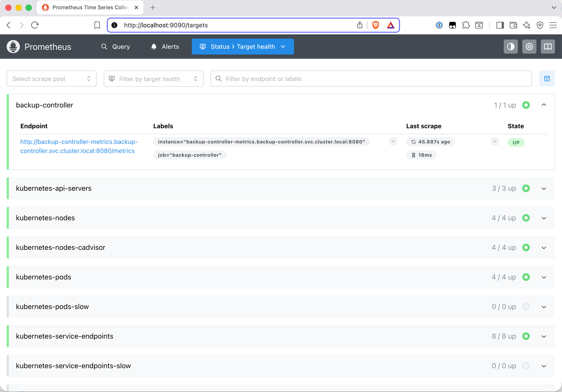Open Leo AI sparkle icon
This screenshot has height=392, width=562.
tap(527, 25)
